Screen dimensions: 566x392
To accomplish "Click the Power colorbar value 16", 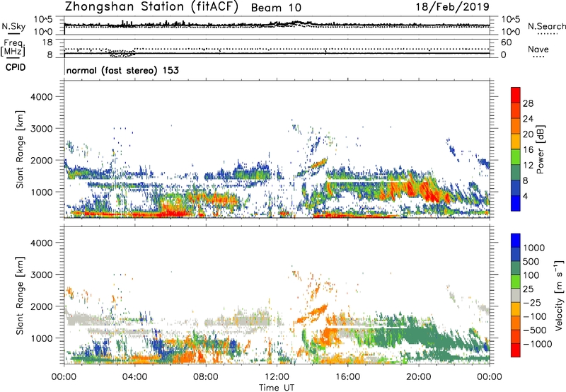I will 528,150.
